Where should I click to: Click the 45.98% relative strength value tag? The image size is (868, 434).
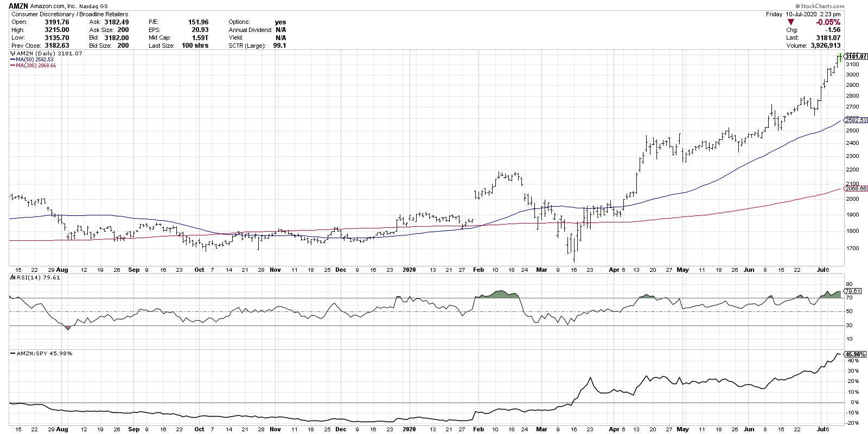point(854,353)
